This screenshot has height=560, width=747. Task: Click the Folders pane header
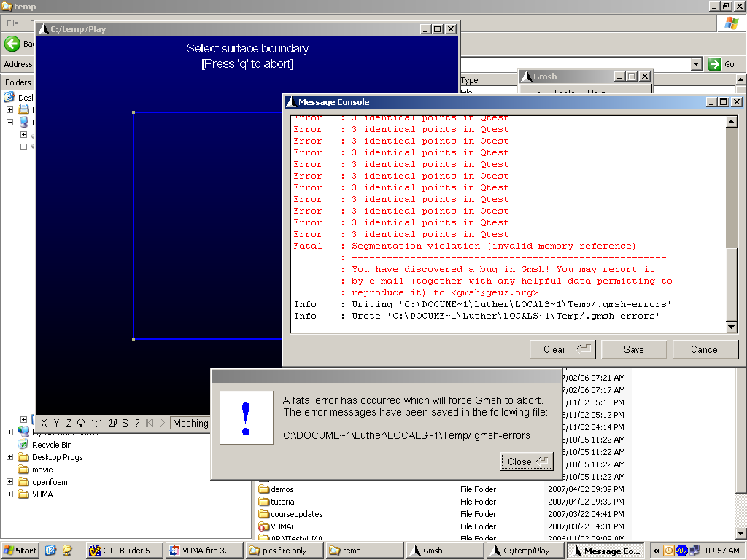coord(18,82)
